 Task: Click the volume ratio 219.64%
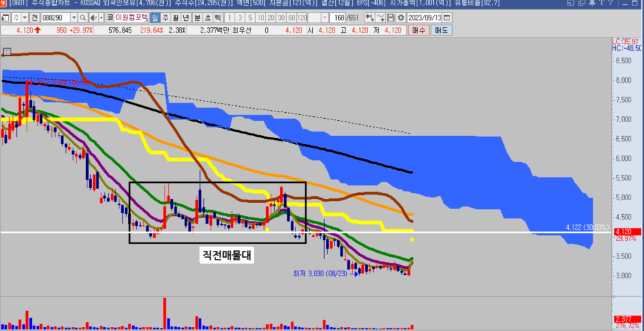pos(151,30)
